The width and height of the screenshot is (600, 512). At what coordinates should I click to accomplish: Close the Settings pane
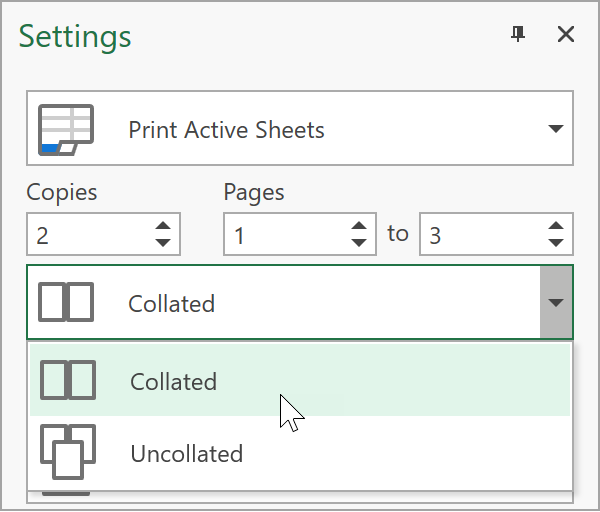point(565,35)
